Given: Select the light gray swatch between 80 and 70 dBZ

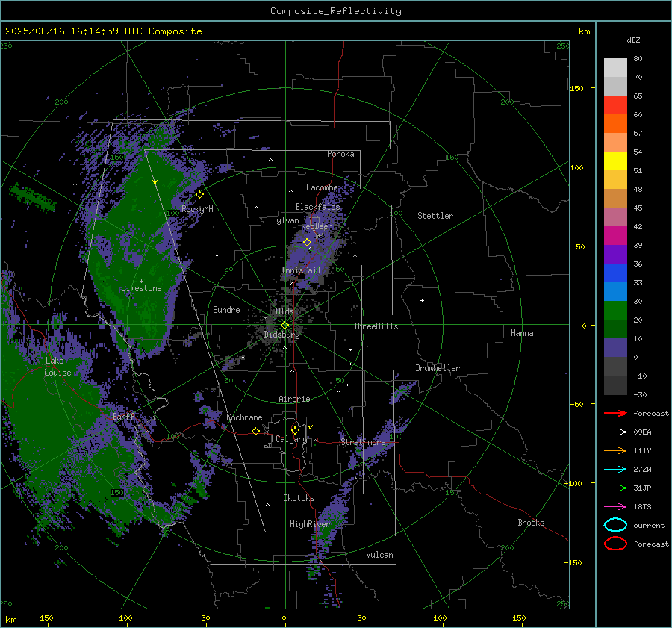Looking at the screenshot, I should [615, 68].
